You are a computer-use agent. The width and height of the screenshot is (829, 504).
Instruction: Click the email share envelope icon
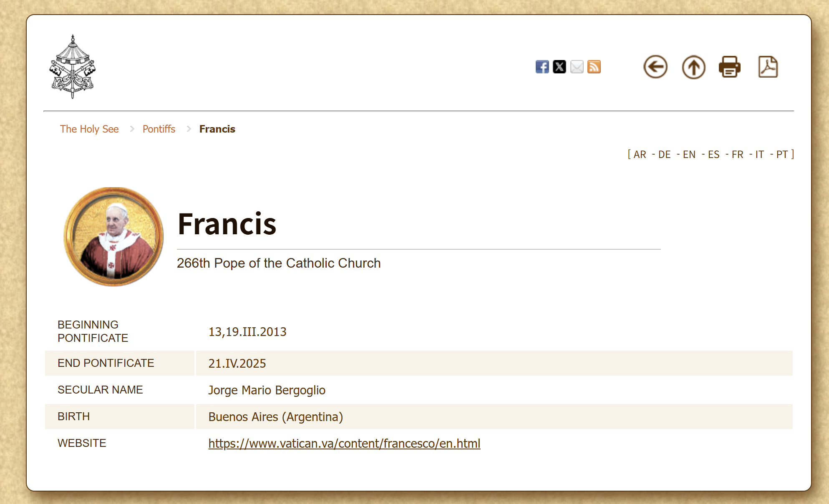tap(577, 67)
